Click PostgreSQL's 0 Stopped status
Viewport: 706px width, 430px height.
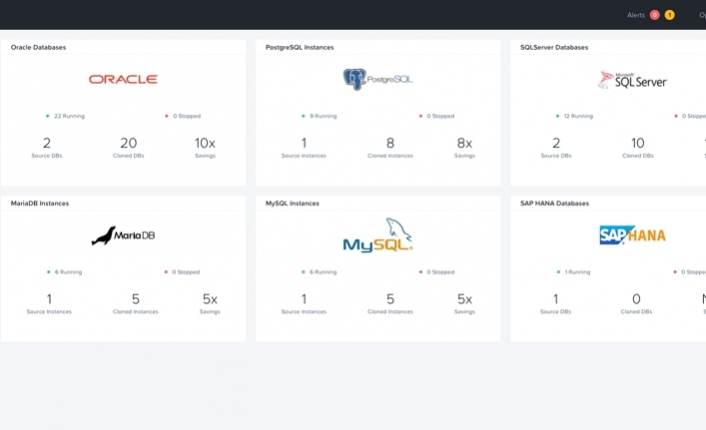point(437,116)
